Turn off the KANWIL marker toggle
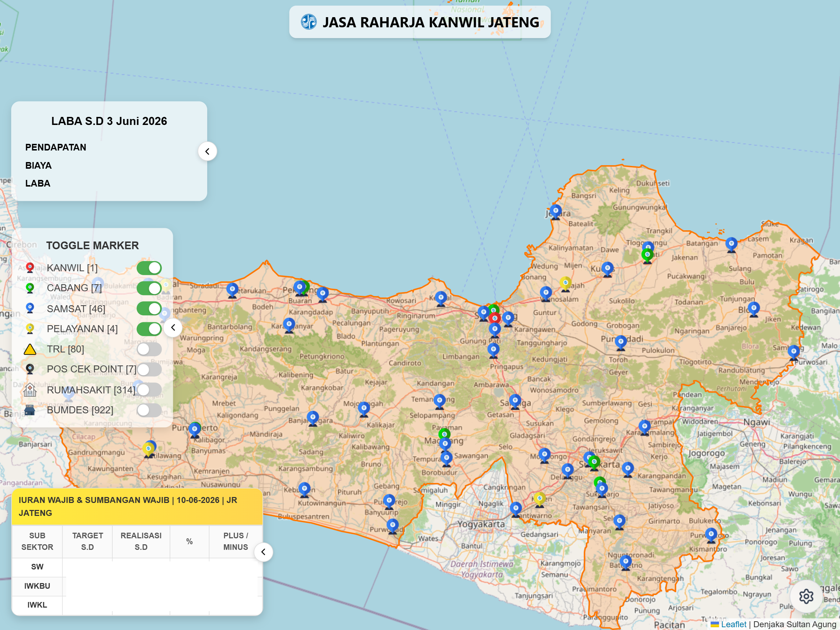The height and width of the screenshot is (630, 840). pyautogui.click(x=149, y=268)
